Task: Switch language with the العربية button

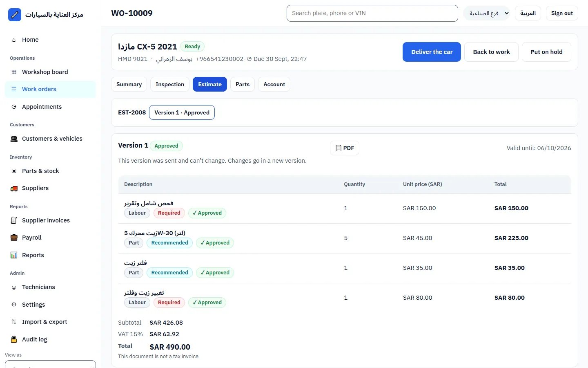Action: (x=528, y=13)
